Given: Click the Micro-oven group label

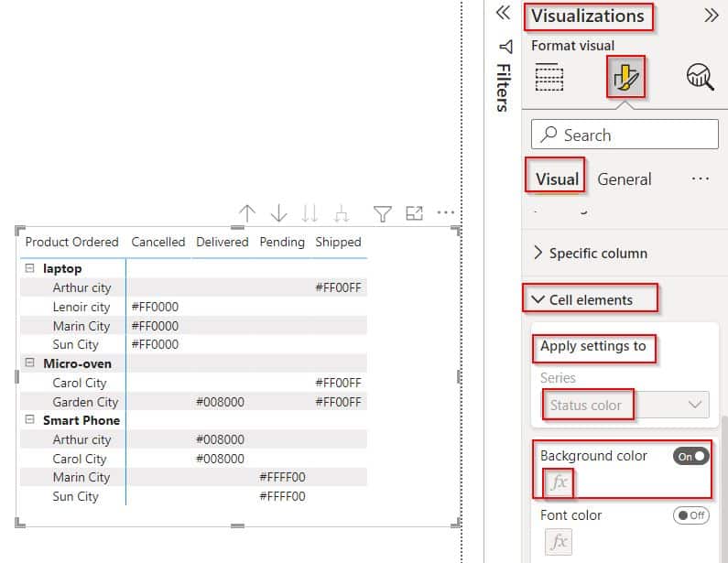Looking at the screenshot, I should [77, 363].
